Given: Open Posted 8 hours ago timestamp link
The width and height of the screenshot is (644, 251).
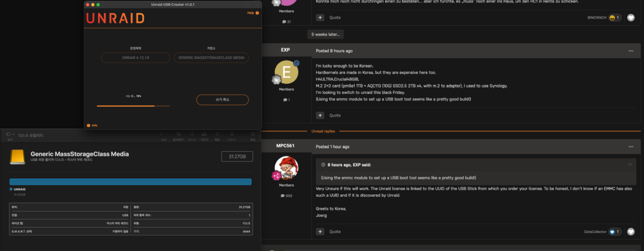Looking at the screenshot, I should point(334,51).
